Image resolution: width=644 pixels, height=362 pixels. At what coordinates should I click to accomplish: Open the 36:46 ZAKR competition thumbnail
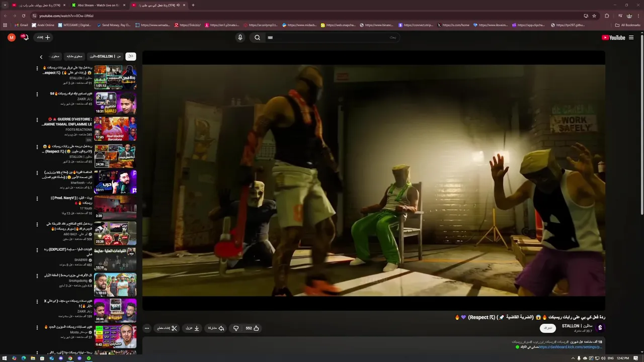click(115, 311)
